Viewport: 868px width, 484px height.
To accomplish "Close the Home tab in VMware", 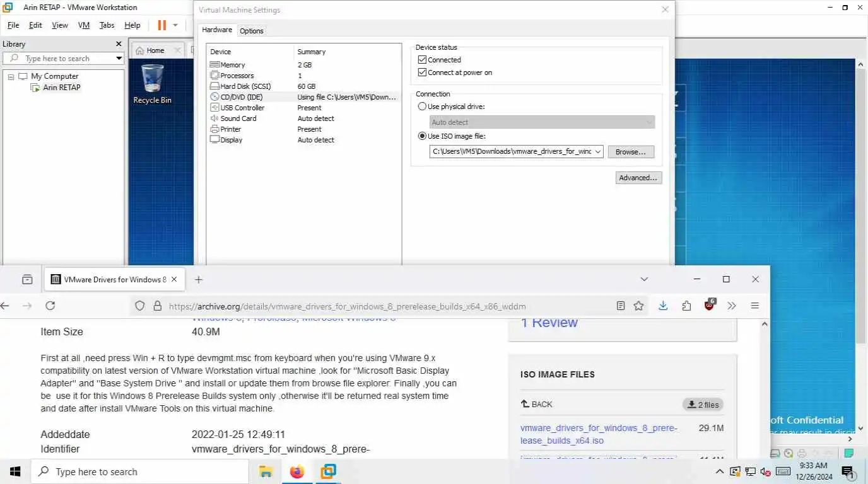I will click(177, 50).
